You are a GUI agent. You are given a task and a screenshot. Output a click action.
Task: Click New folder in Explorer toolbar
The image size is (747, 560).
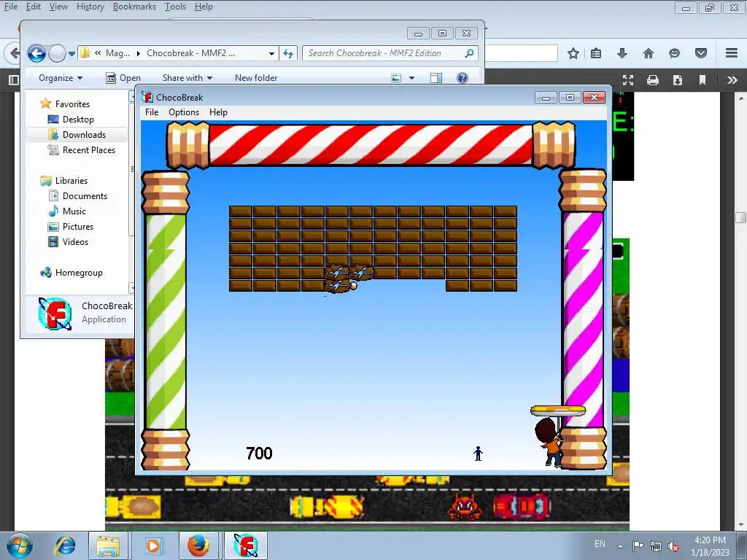256,78
